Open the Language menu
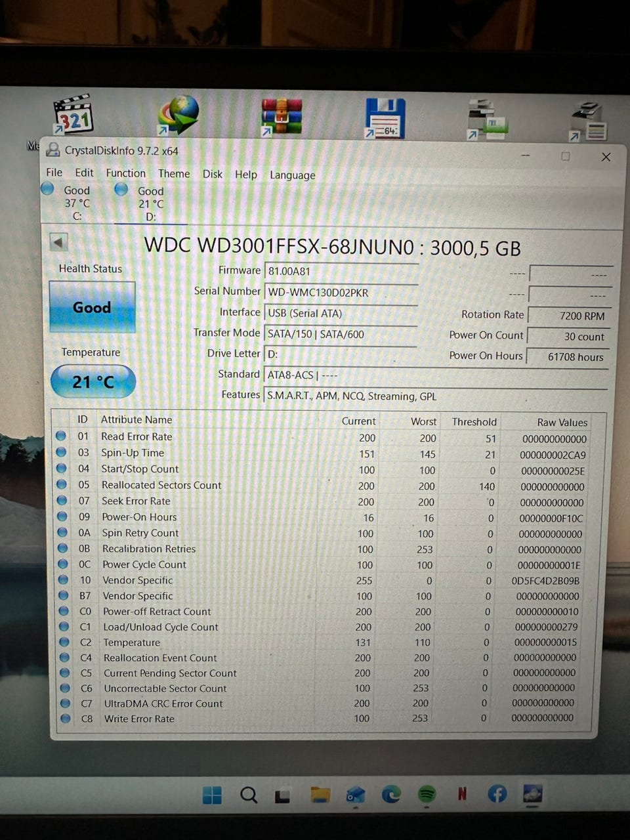Image resolution: width=630 pixels, height=840 pixels. pos(292,175)
